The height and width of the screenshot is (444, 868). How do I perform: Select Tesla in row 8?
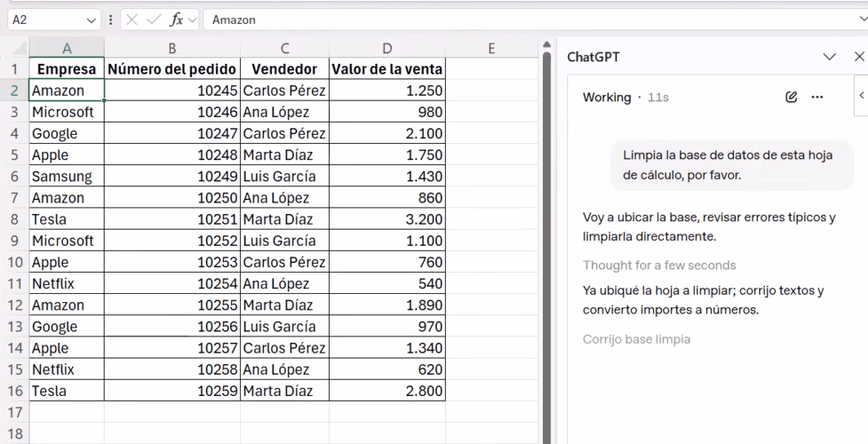pyautogui.click(x=67, y=219)
